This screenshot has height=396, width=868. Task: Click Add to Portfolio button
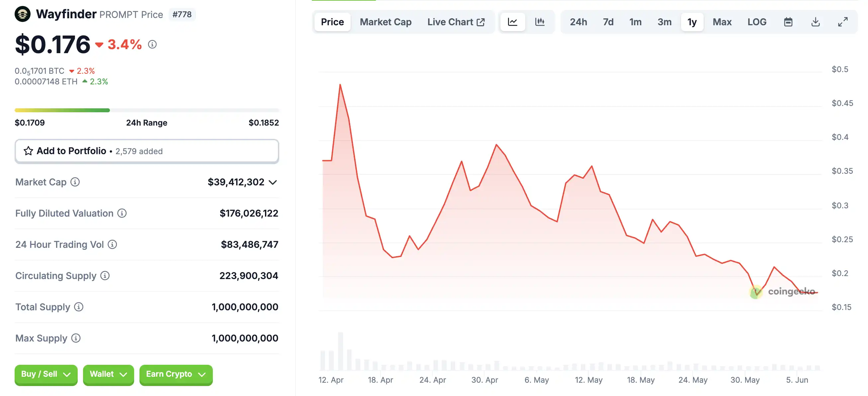click(146, 151)
